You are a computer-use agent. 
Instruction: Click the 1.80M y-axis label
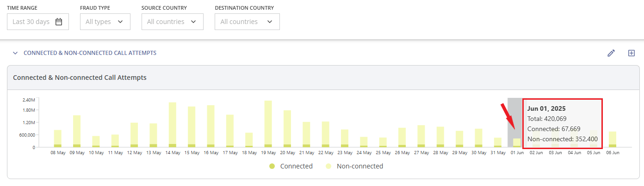tap(29, 110)
